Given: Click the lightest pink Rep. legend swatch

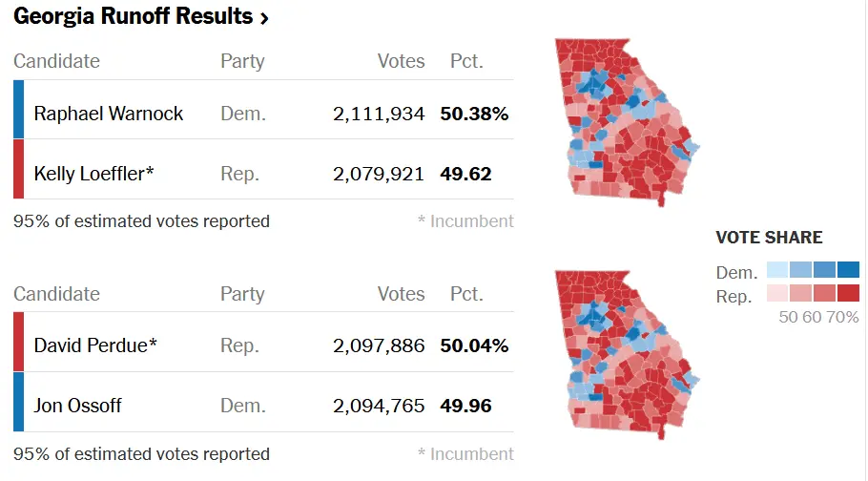Looking at the screenshot, I should [777, 294].
